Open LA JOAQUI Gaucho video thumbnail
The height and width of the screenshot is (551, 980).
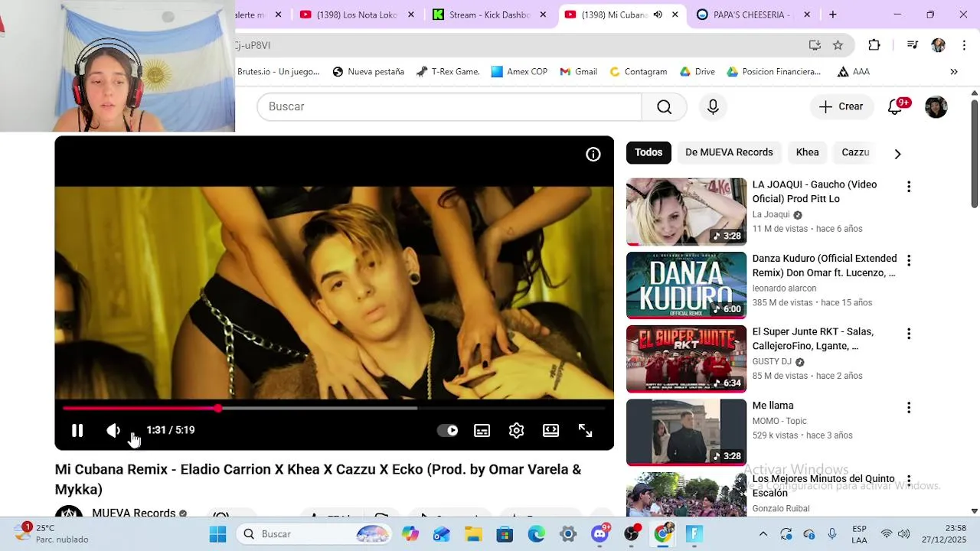pyautogui.click(x=686, y=212)
